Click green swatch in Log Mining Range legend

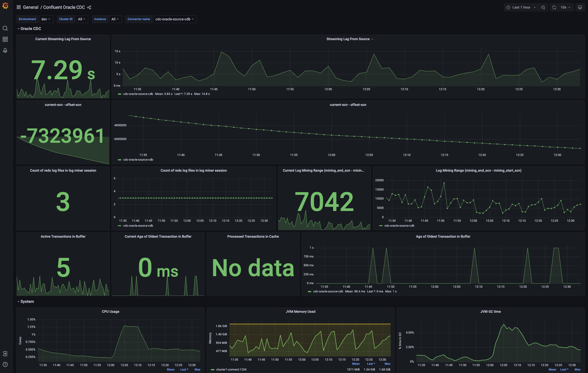tap(381, 226)
